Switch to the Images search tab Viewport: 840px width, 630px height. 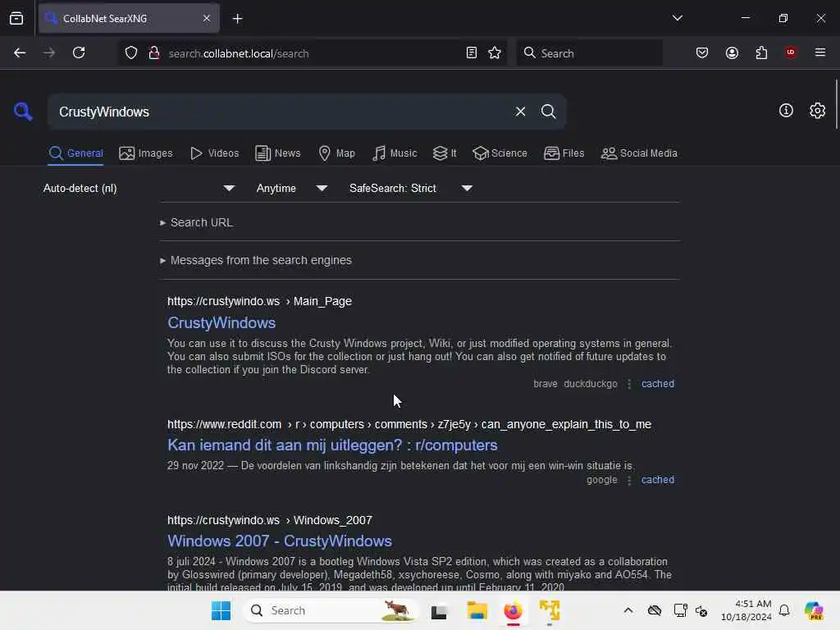tap(146, 153)
